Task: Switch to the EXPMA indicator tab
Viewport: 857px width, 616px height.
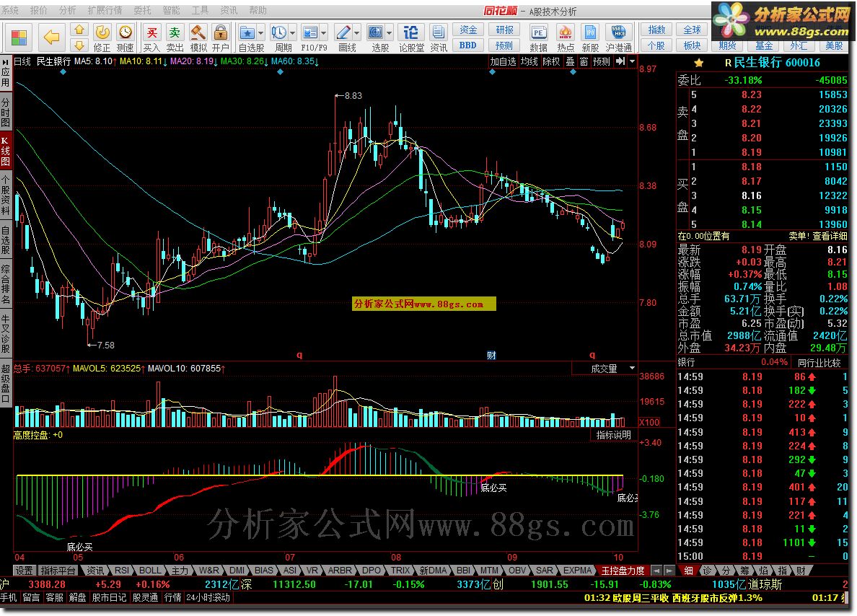Action: [577, 571]
